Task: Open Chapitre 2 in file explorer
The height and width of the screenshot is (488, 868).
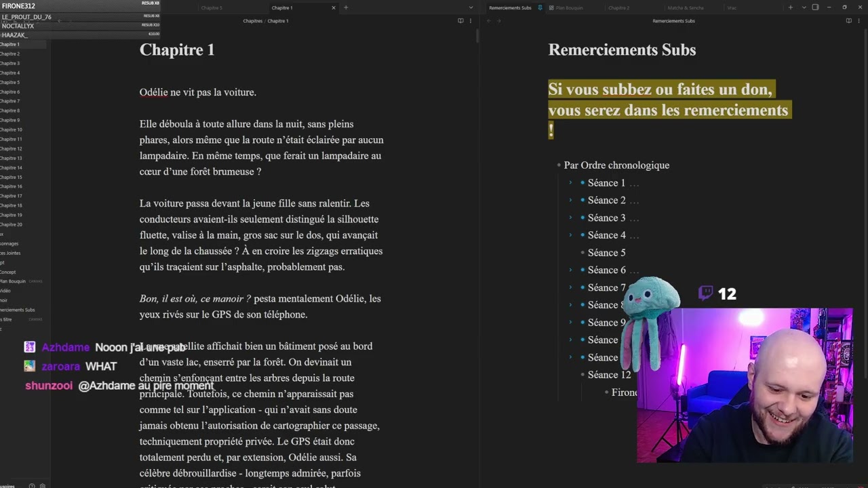Action: tap(9, 54)
